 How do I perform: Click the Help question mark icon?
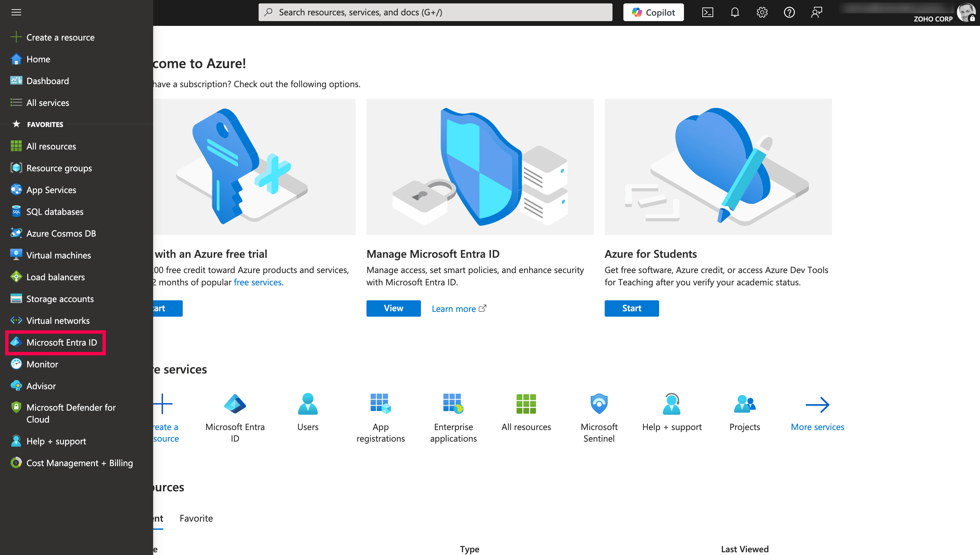pyautogui.click(x=789, y=12)
